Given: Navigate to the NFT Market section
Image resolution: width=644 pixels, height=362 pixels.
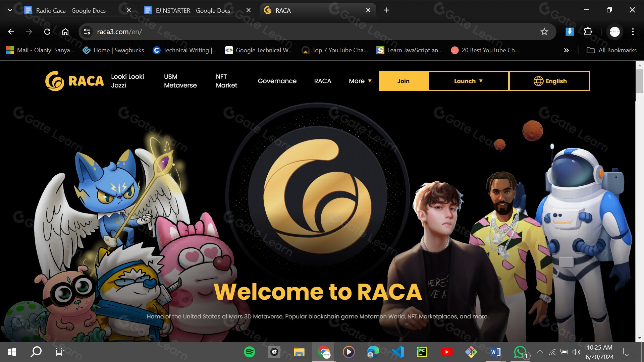Looking at the screenshot, I should (226, 81).
